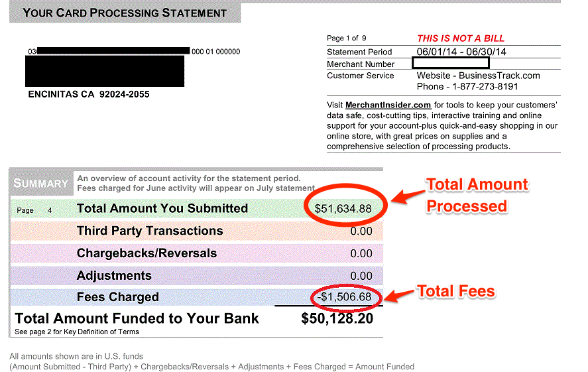Select the Third Party Transactions row label
Screen dimensions: 588x372
[x=150, y=231]
